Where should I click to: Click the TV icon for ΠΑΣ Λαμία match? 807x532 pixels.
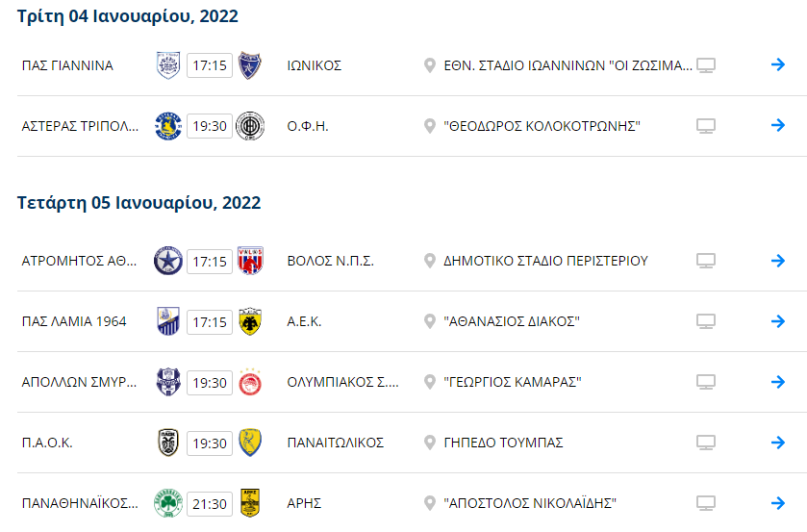(x=706, y=321)
